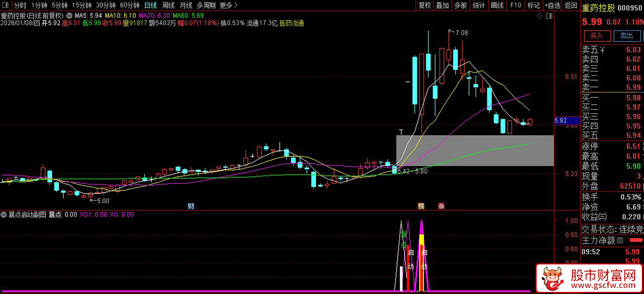This screenshot has width=644, height=294.
Task: Toggle the left sidebar panel icon
Action: click(6, 5)
